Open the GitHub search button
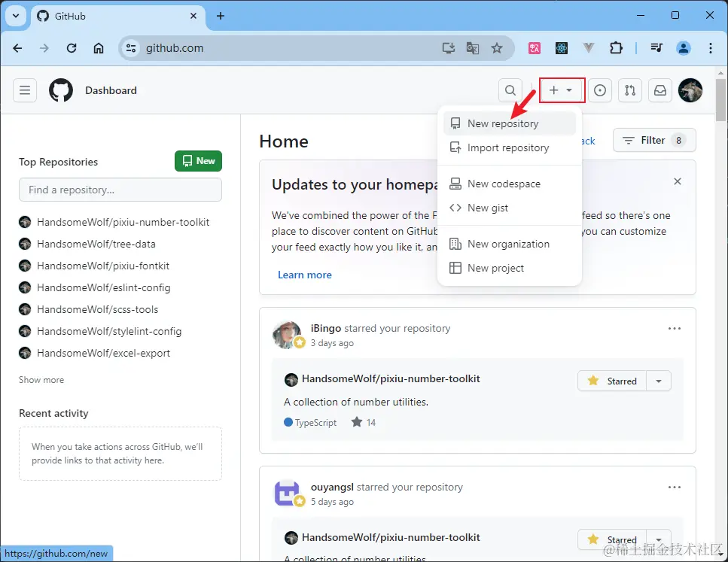The image size is (728, 562). click(x=510, y=90)
